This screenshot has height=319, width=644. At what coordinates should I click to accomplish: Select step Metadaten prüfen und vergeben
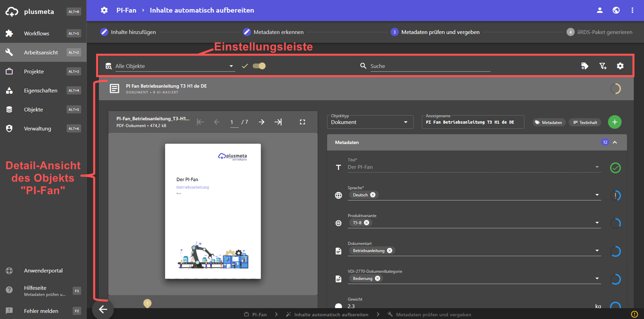point(435,32)
